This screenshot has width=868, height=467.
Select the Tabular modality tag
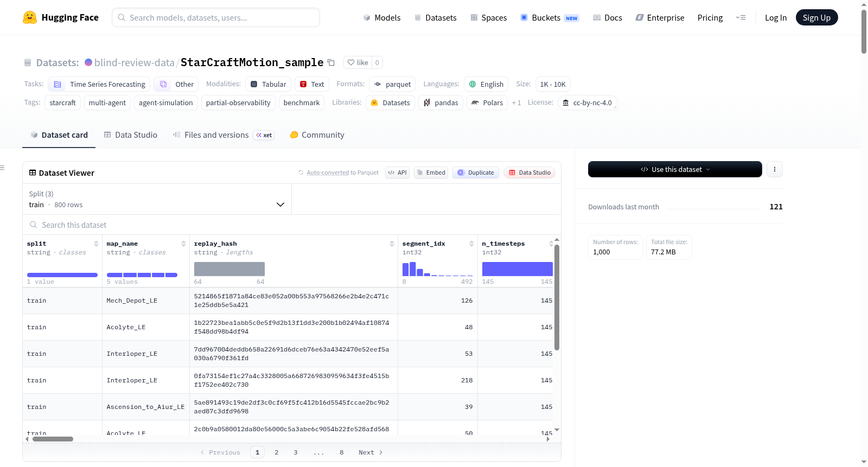[268, 84]
